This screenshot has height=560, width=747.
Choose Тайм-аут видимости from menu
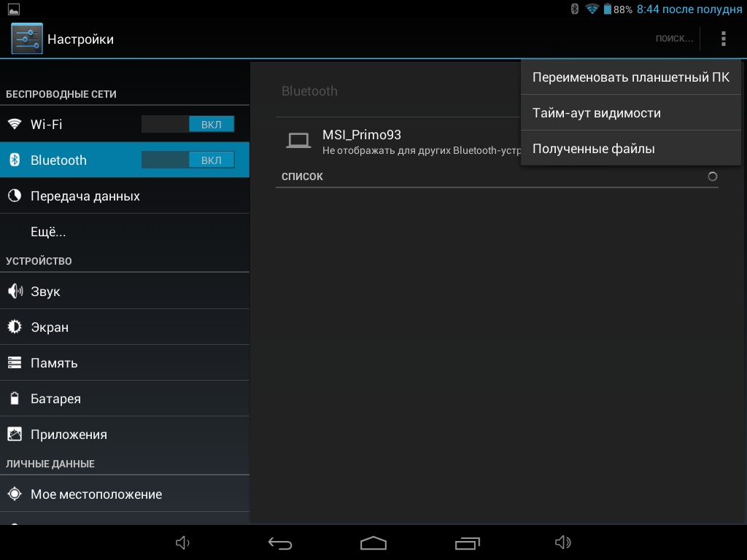pos(630,113)
